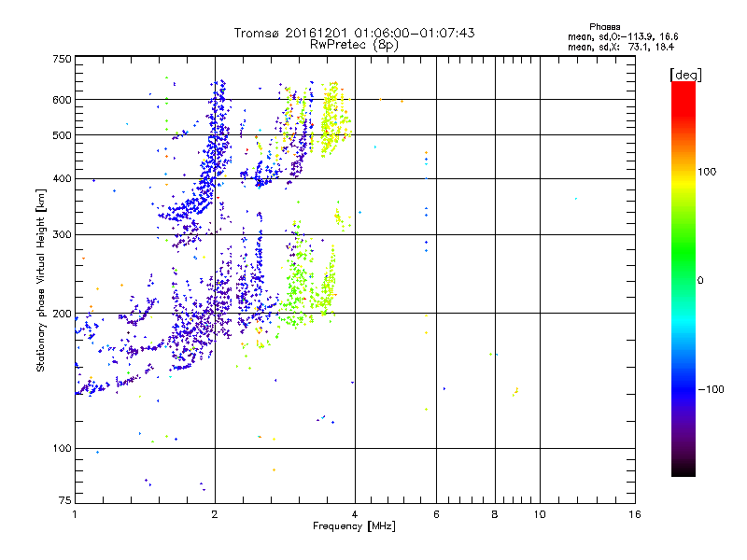Click the 'Stationary phase Virtual Height [km]' axis label

click(x=41, y=280)
